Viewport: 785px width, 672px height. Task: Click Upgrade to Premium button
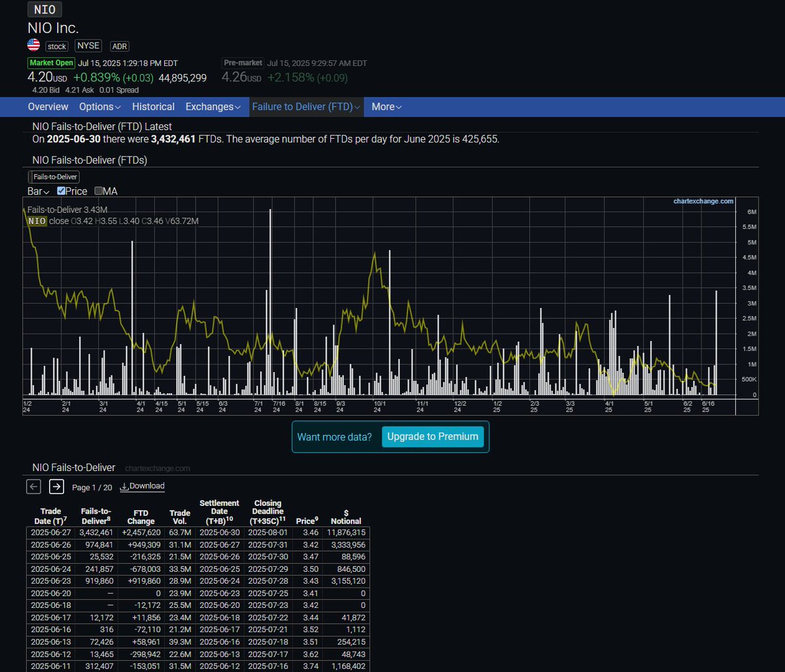[432, 436]
